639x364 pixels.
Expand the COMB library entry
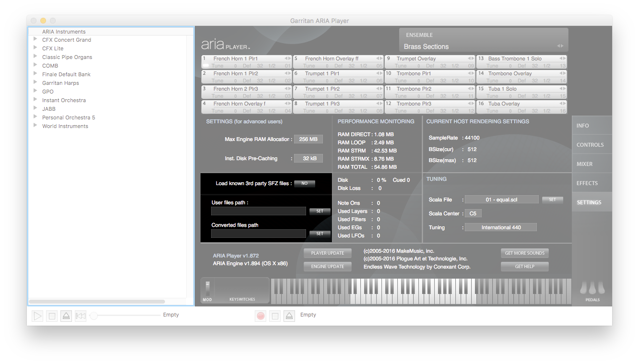pos(35,66)
